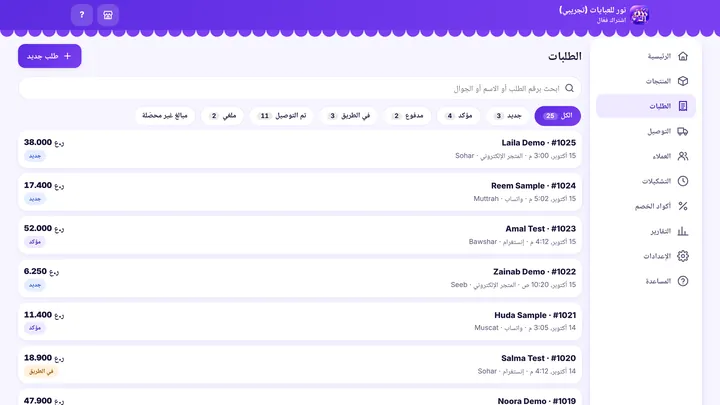Create a new order with طلب جديد
Viewport: 720px width, 405px height.
point(50,56)
